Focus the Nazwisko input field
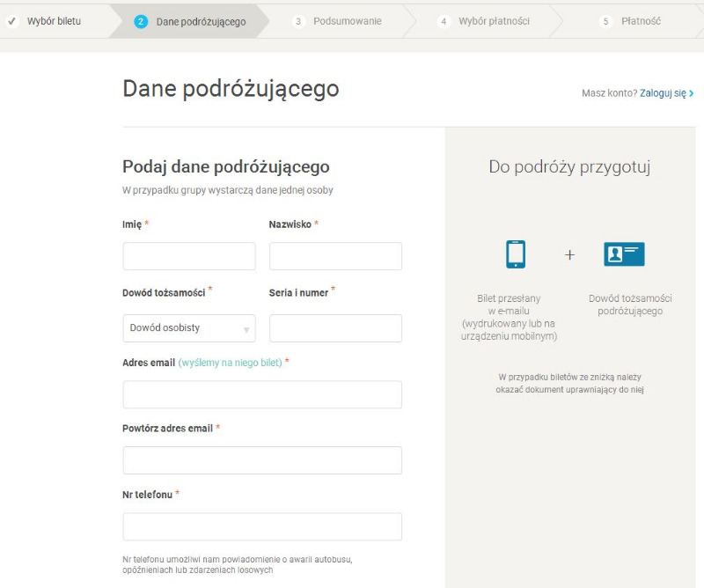The height and width of the screenshot is (588, 704). pyautogui.click(x=335, y=256)
